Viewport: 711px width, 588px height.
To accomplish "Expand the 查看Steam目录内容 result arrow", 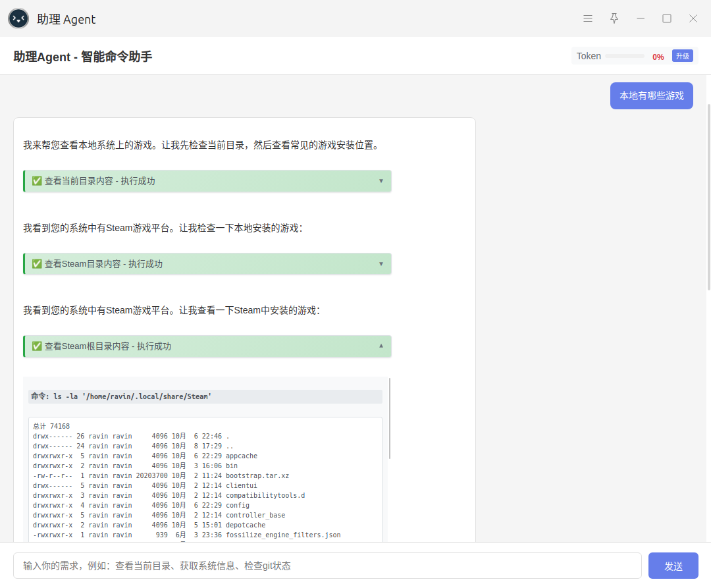I will (381, 264).
